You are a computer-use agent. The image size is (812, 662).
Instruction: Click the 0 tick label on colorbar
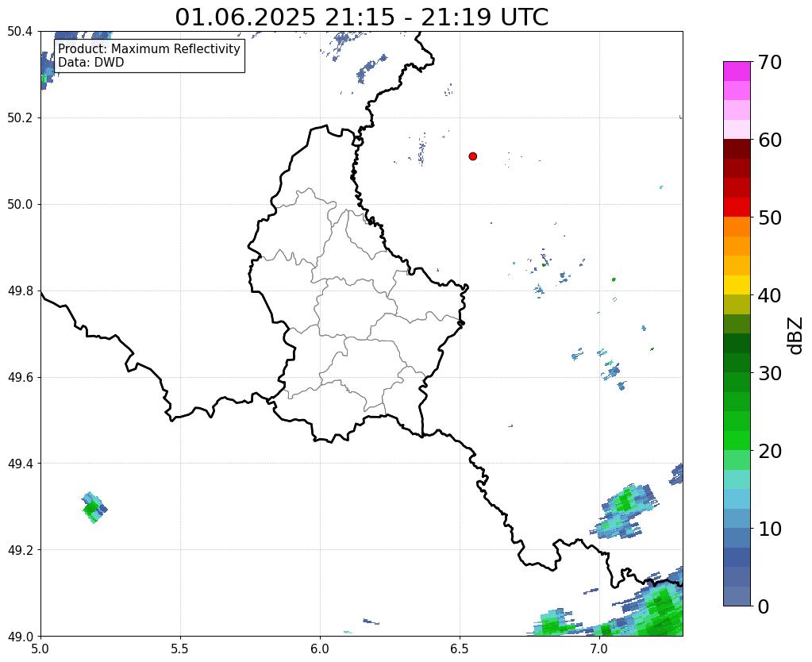tap(764, 606)
